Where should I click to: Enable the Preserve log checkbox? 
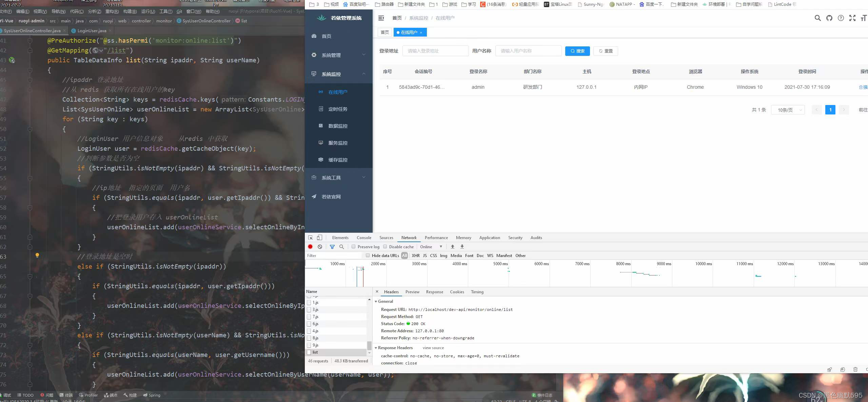[353, 247]
